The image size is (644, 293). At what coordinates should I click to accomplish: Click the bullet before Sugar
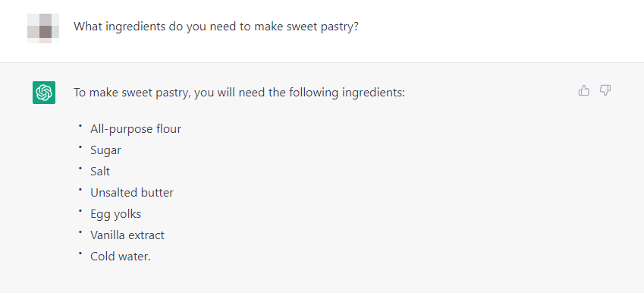80,147
